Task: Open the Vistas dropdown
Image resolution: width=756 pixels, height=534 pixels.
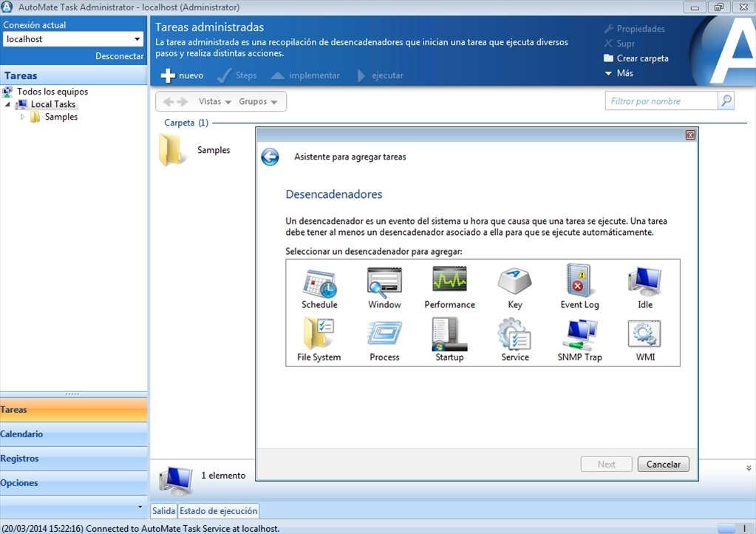Action: (214, 102)
